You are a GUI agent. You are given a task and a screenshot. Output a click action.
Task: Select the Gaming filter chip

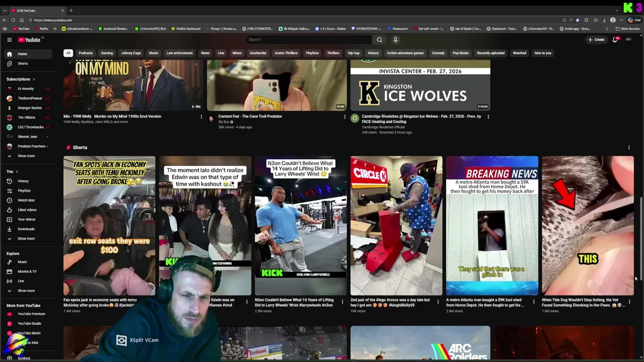coord(107,53)
